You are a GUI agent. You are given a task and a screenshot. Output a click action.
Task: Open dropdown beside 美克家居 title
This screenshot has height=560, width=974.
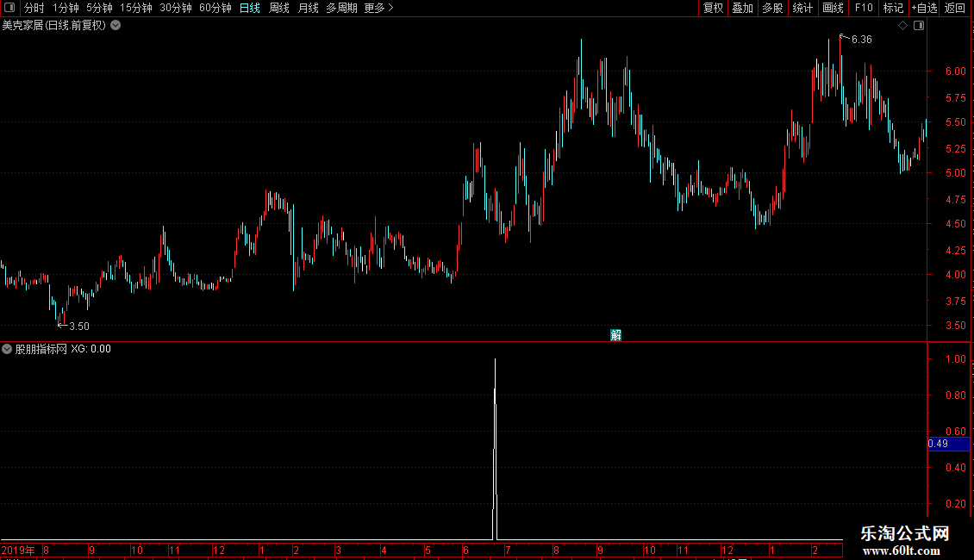(x=116, y=26)
